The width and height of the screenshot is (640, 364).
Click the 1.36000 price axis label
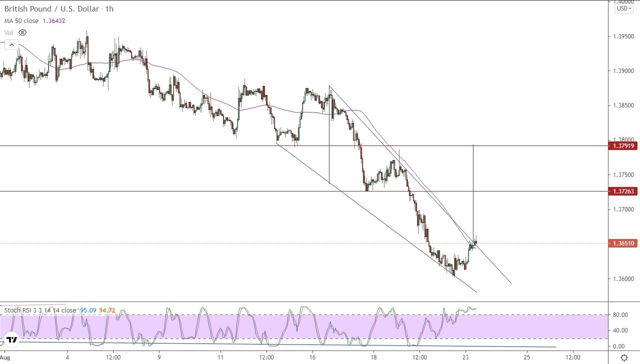(x=624, y=279)
